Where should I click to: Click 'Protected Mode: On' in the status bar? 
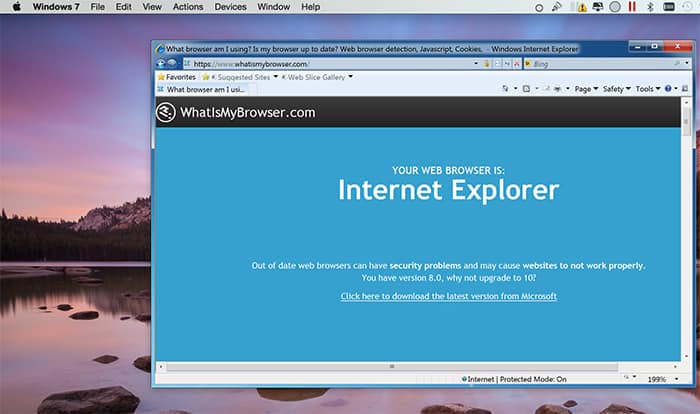point(533,379)
